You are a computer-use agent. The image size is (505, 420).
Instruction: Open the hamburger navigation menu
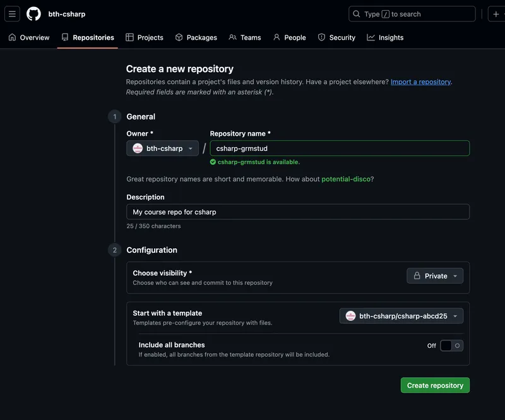tap(13, 14)
